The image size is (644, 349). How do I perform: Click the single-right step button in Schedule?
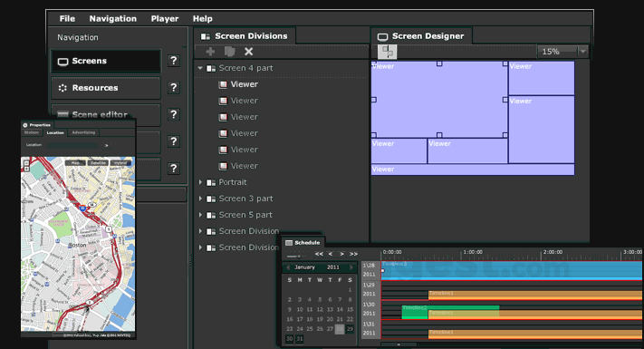point(341,254)
